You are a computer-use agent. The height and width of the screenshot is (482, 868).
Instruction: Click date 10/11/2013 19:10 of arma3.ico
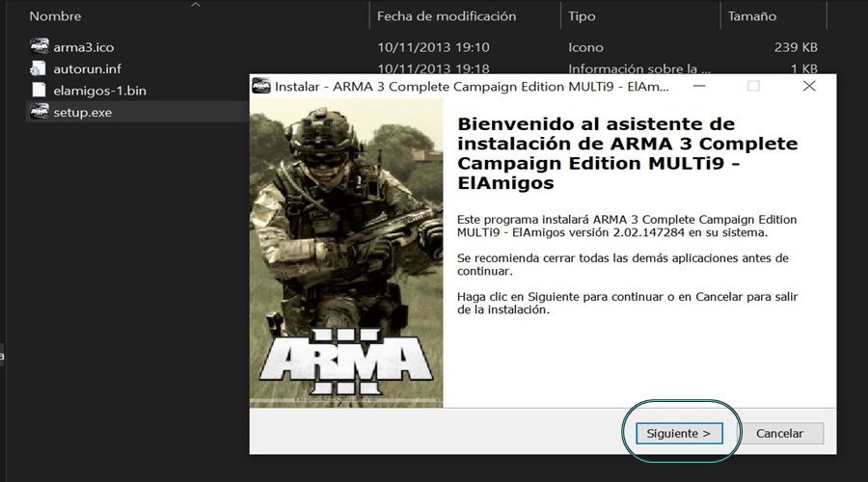433,47
